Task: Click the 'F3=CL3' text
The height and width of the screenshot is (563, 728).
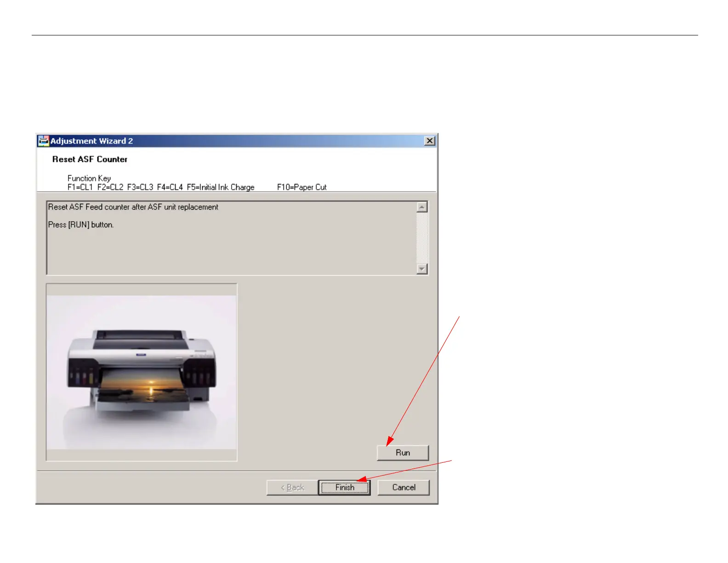Action: tap(140, 187)
